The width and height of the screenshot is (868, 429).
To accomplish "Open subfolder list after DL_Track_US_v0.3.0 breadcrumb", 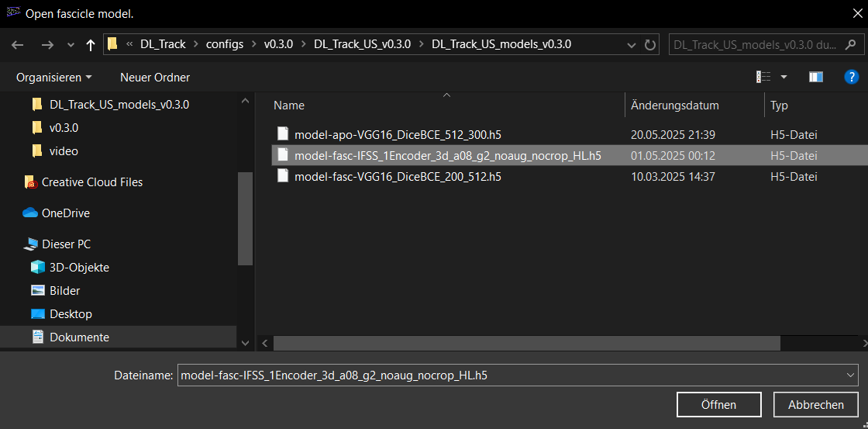I will (x=422, y=45).
